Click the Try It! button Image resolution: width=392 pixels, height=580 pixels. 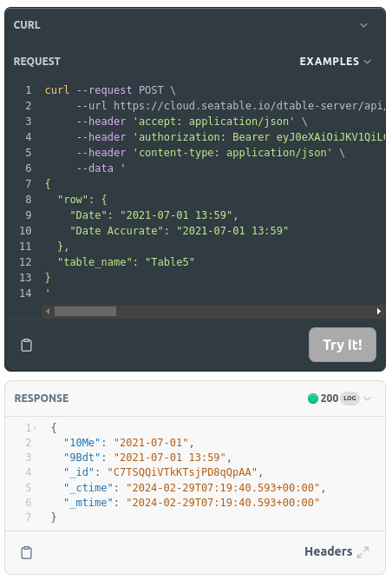pos(343,345)
